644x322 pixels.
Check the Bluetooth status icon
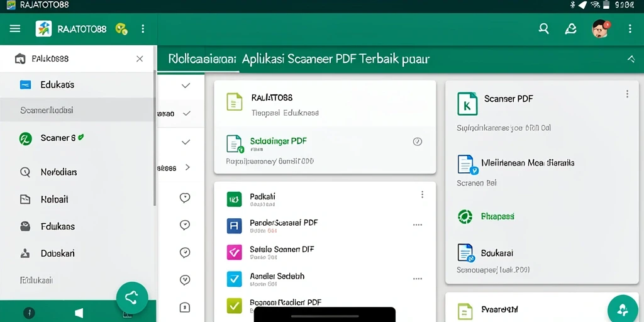coord(573,5)
